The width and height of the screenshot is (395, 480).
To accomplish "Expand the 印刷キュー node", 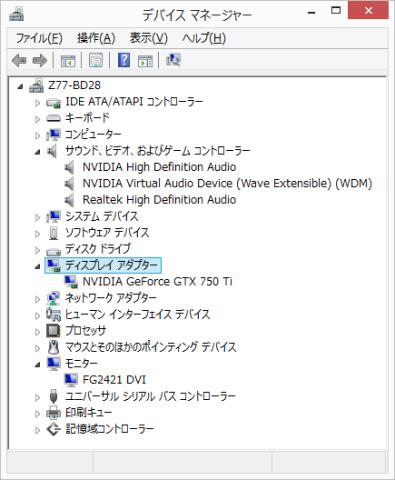I will pos(37,414).
